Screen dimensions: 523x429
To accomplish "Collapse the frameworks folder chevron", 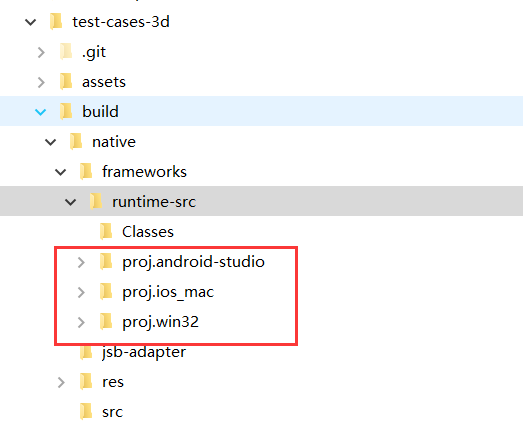I will (61, 172).
